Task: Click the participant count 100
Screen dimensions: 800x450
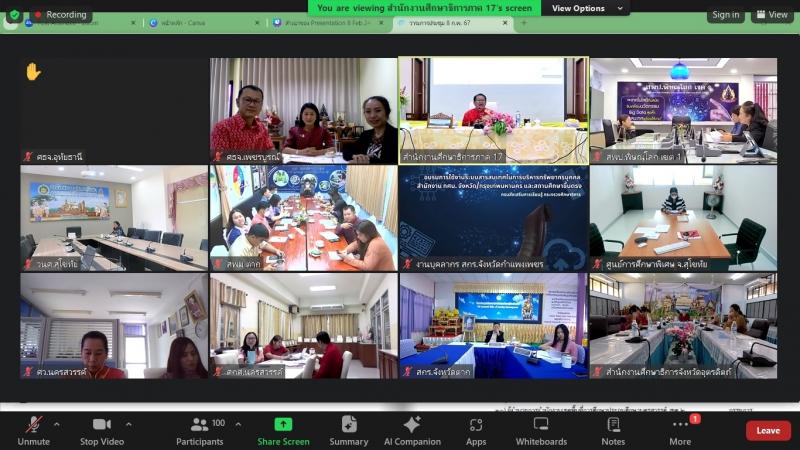Action: click(x=218, y=423)
